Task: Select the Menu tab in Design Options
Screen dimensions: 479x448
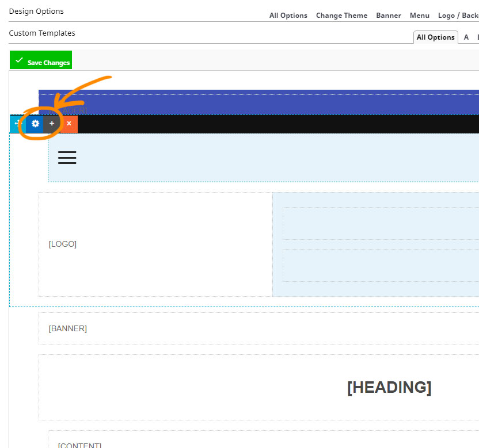Action: coord(420,16)
